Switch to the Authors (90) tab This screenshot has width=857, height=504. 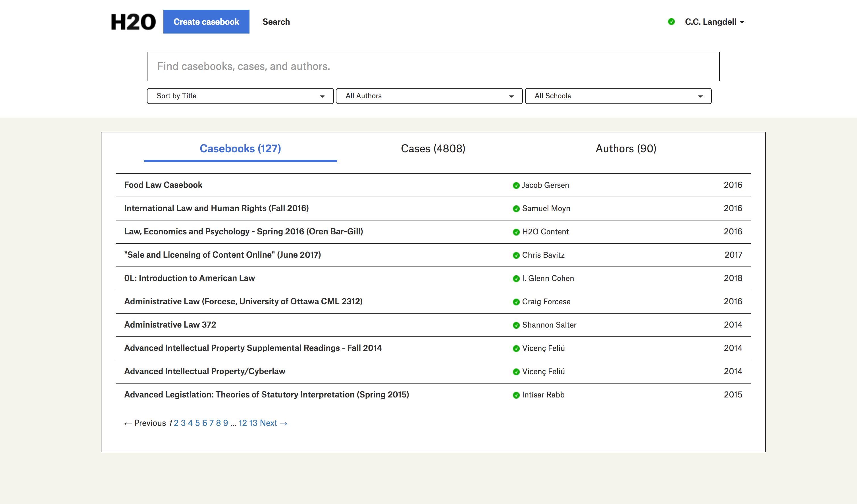coord(626,149)
